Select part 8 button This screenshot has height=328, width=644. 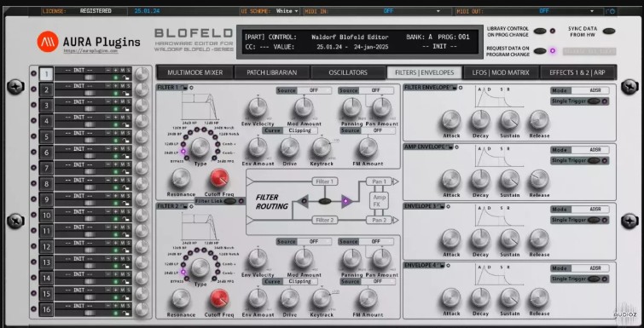[46, 184]
